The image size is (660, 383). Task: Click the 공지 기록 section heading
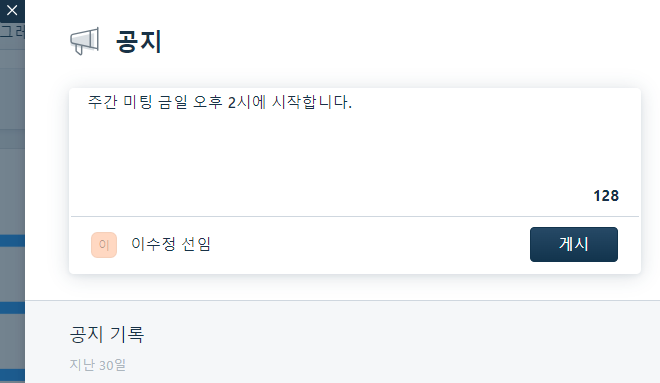[x=107, y=334]
